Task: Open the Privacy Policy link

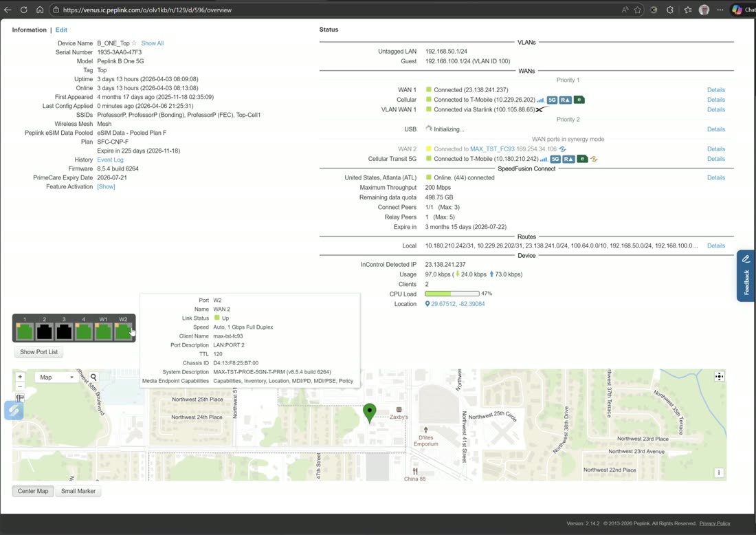Action: click(x=715, y=523)
